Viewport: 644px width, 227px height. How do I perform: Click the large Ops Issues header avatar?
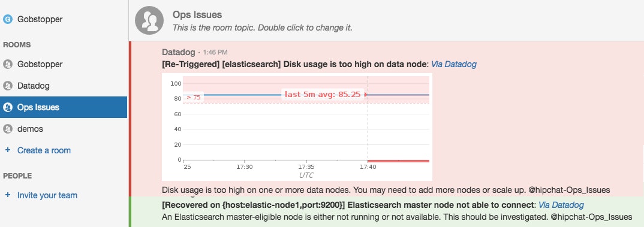149,20
